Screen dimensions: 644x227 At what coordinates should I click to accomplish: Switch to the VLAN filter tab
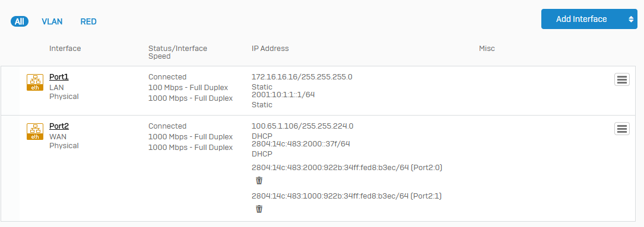pyautogui.click(x=52, y=21)
